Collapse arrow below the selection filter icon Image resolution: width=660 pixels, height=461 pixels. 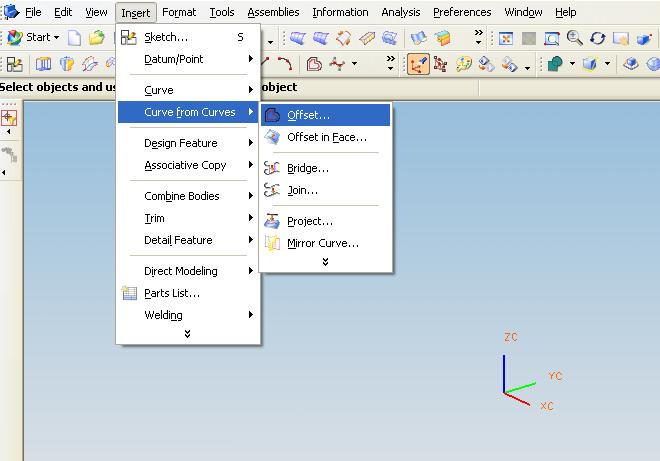(x=9, y=132)
